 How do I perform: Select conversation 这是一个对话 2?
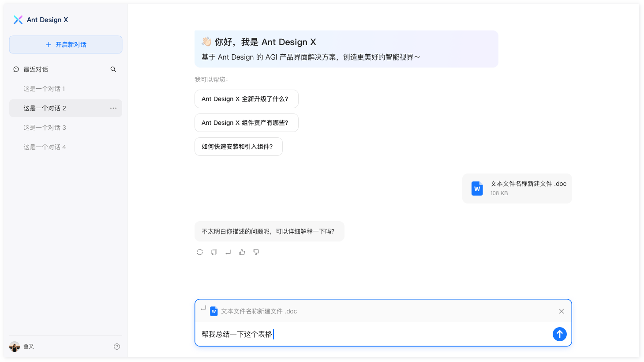coord(66,108)
